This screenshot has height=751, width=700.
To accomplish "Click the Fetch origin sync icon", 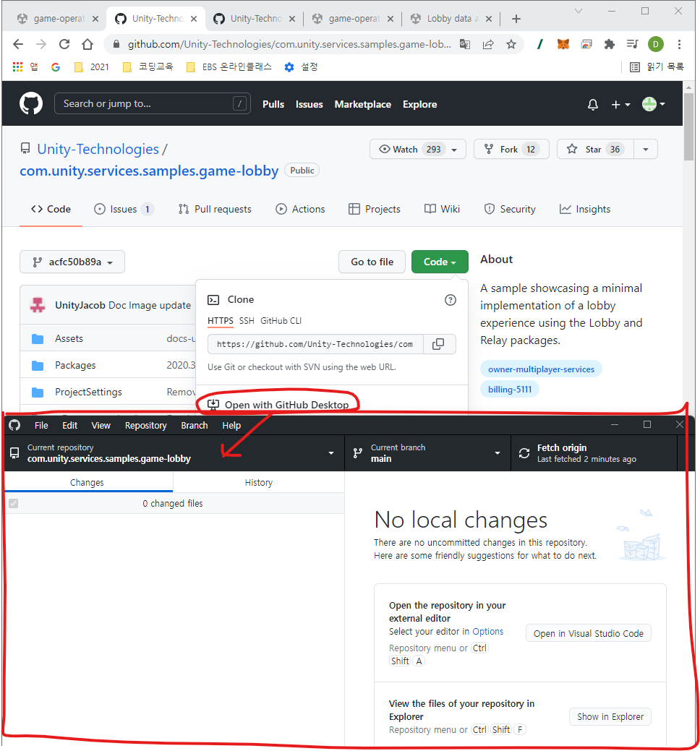I will click(524, 453).
